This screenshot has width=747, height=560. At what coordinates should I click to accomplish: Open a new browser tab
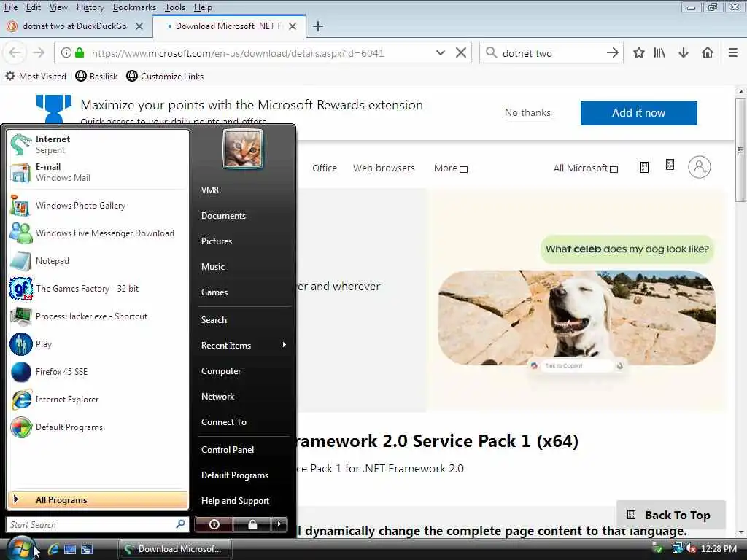[x=318, y=26]
